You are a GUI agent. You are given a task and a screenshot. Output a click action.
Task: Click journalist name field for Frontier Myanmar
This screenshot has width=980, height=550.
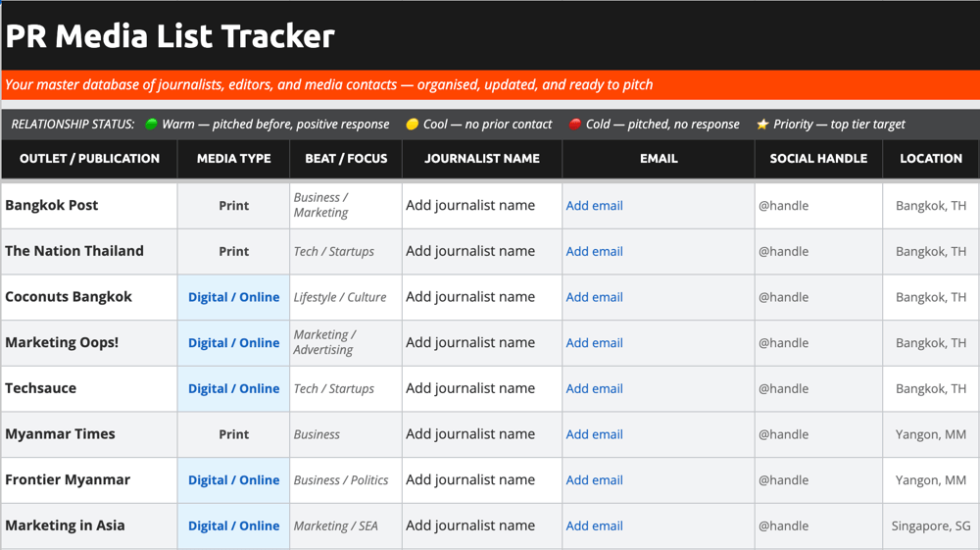point(482,479)
